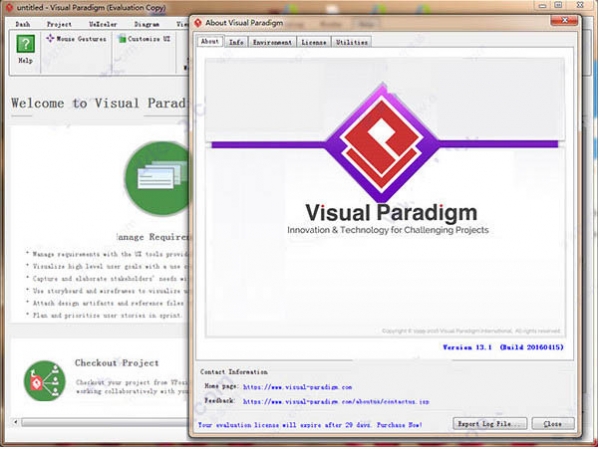Click the left arrow of the horizontal scrollbar
Image resolution: width=600 pixels, height=449 pixels.
point(15,422)
